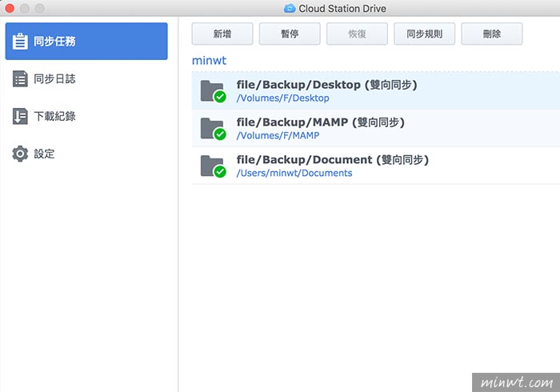Screen dimensions: 560x392
Task: Click the 下載紀錄 download icon
Action: [20, 116]
